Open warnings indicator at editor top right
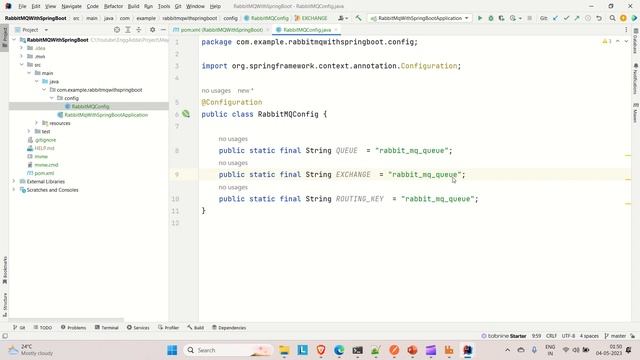The width and height of the screenshot is (640, 360). pos(607,42)
